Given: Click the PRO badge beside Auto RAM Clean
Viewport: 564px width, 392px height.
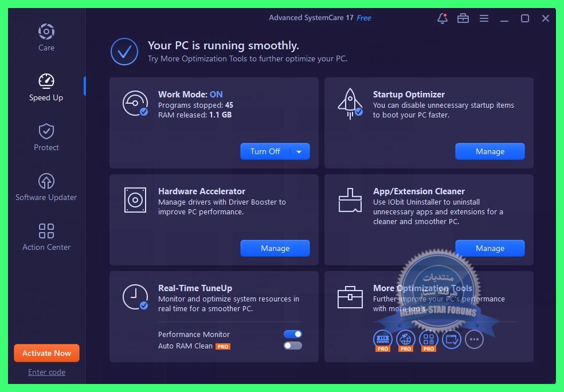Looking at the screenshot, I should pyautogui.click(x=222, y=346).
